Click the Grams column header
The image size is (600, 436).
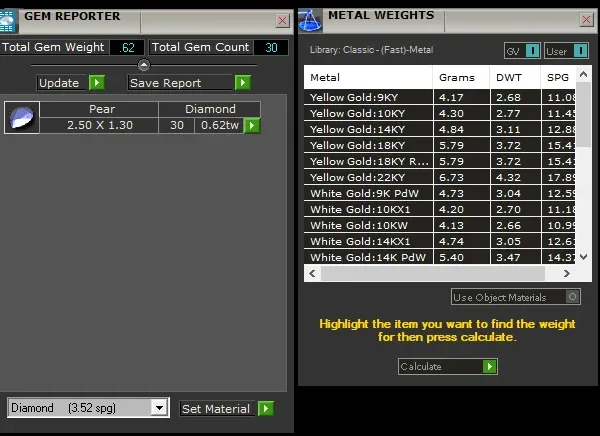pos(461,77)
